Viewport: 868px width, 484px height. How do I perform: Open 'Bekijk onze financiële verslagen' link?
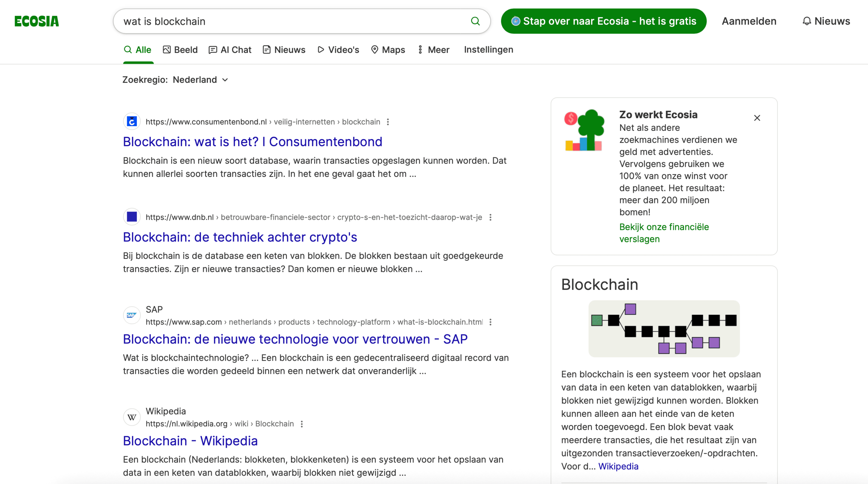(x=664, y=233)
